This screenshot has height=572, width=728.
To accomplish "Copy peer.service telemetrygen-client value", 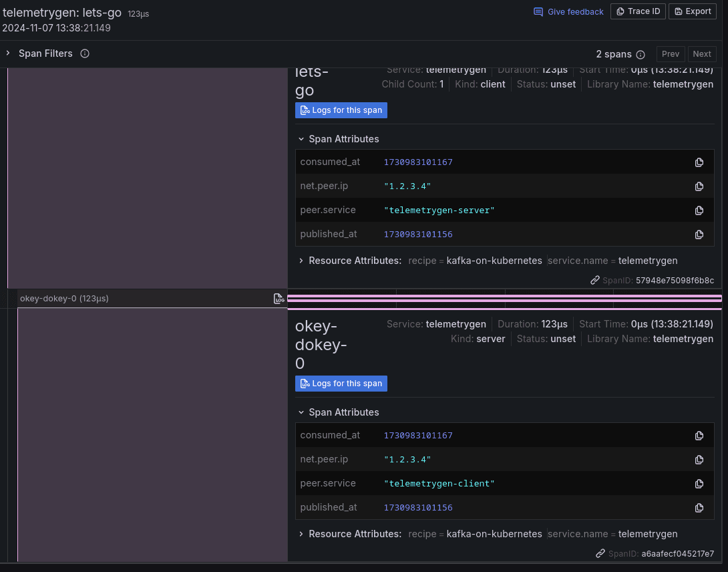I will [699, 483].
